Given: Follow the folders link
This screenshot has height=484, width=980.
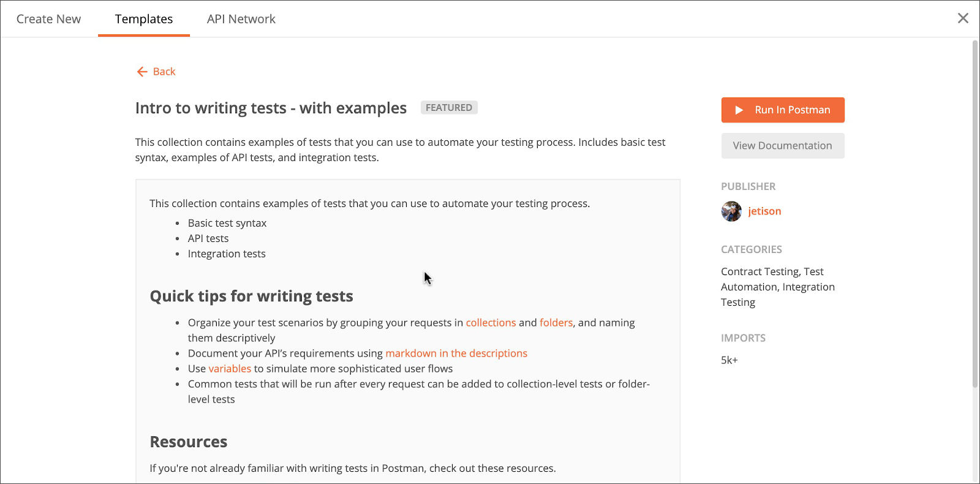Looking at the screenshot, I should pos(556,323).
